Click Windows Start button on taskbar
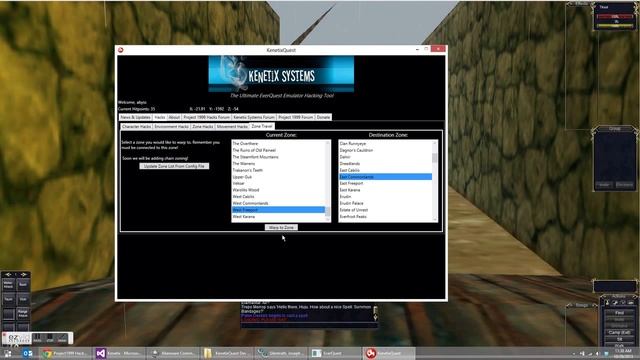 pyautogui.click(x=8, y=353)
